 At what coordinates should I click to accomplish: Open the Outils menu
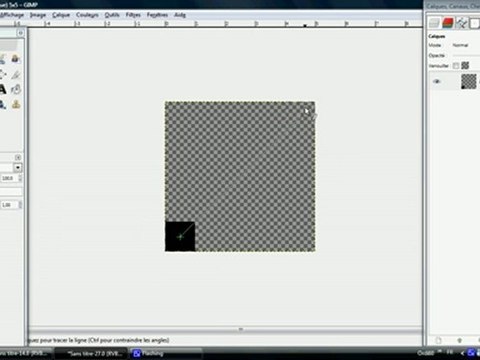[x=112, y=15]
